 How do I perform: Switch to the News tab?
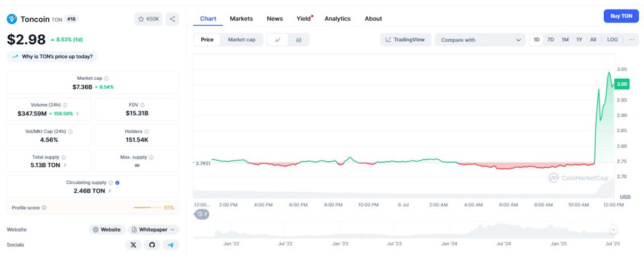(x=275, y=19)
